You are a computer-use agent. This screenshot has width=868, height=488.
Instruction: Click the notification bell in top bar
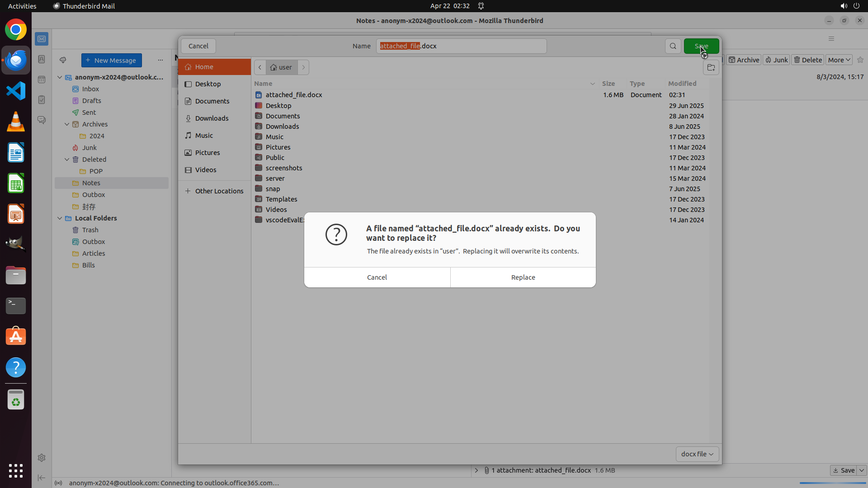(481, 6)
